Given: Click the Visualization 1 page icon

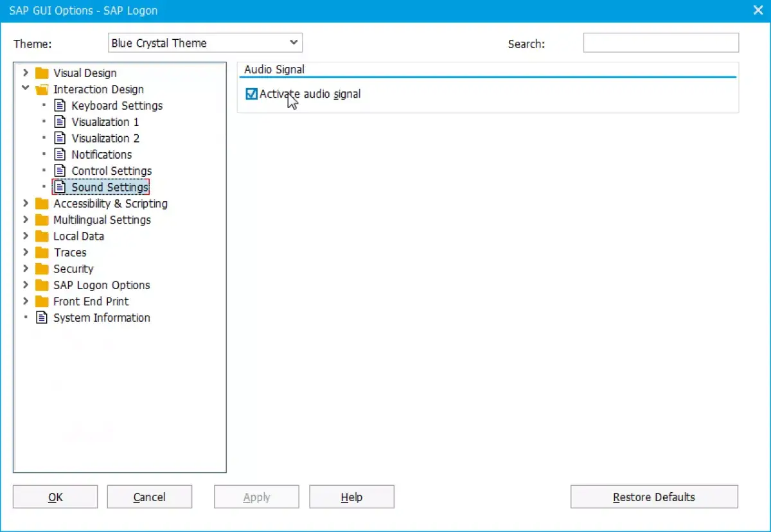Looking at the screenshot, I should point(60,122).
